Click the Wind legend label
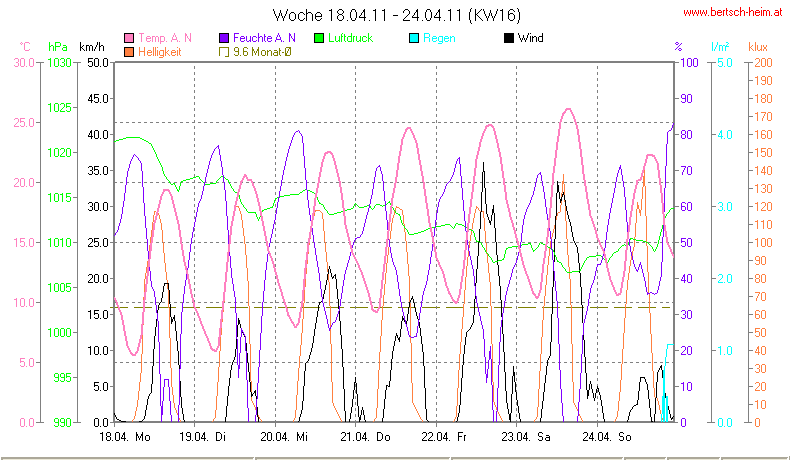This screenshot has height=460, width=790. 531,38
